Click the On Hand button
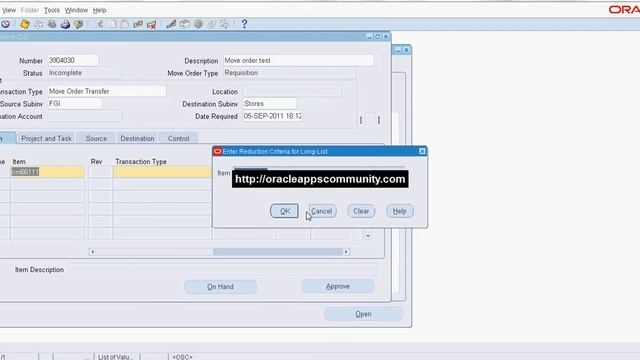 (220, 287)
